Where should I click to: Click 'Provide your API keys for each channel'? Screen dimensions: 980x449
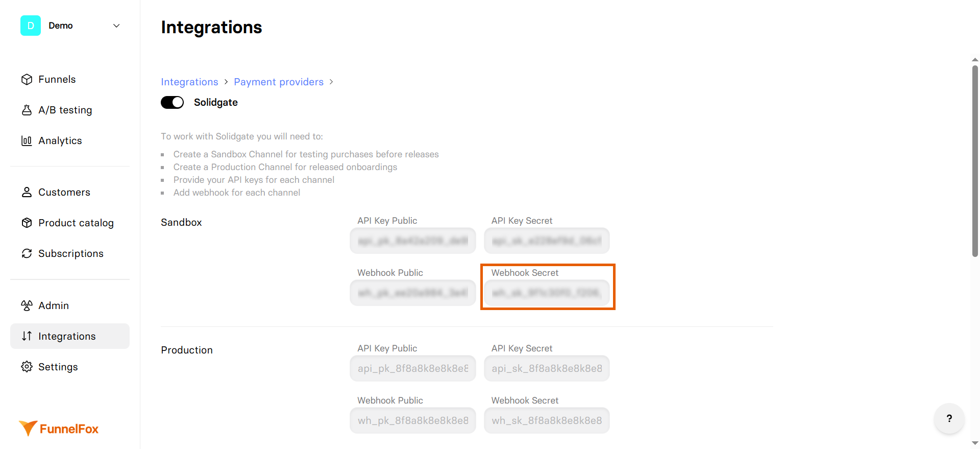254,180
